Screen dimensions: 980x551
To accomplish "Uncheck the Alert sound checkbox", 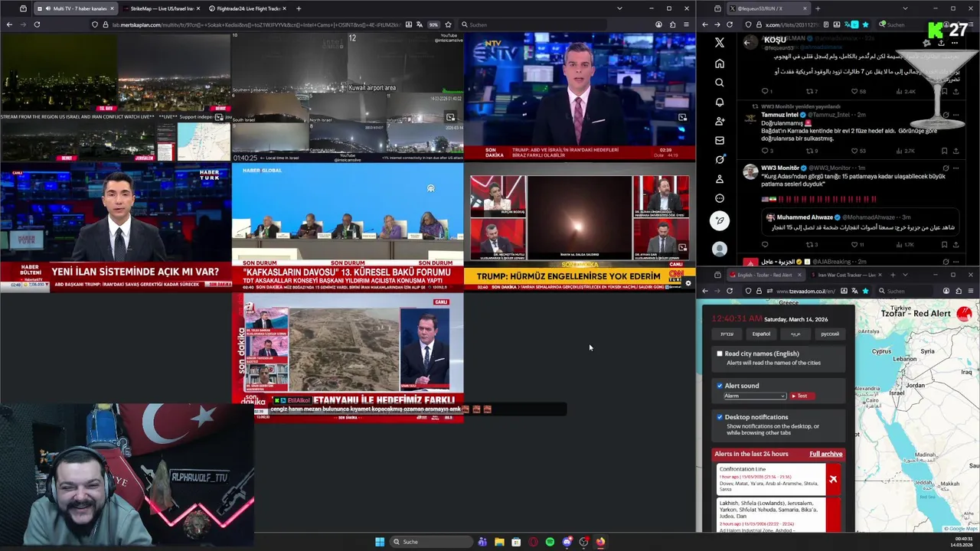I will [720, 386].
